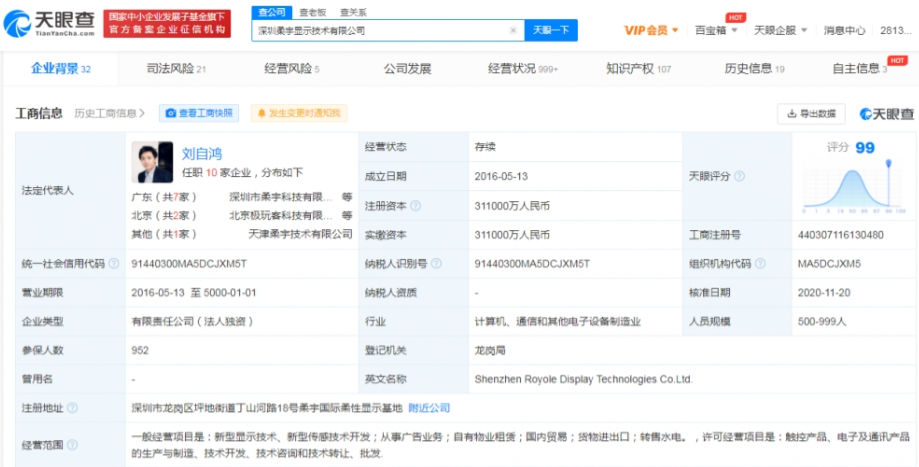
Task: Open 天津柔宇技术有限公司 link
Action: (301, 234)
